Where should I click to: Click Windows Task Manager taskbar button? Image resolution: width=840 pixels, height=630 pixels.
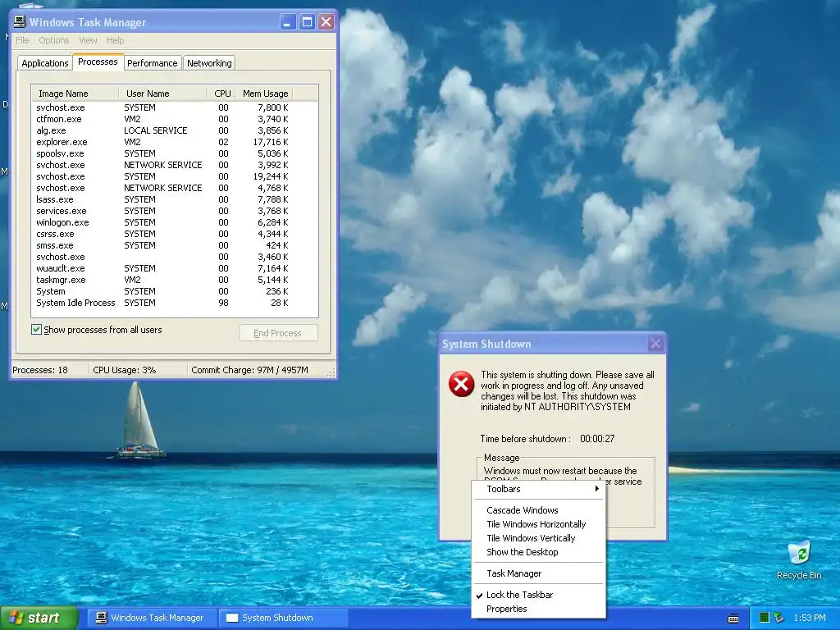click(152, 619)
